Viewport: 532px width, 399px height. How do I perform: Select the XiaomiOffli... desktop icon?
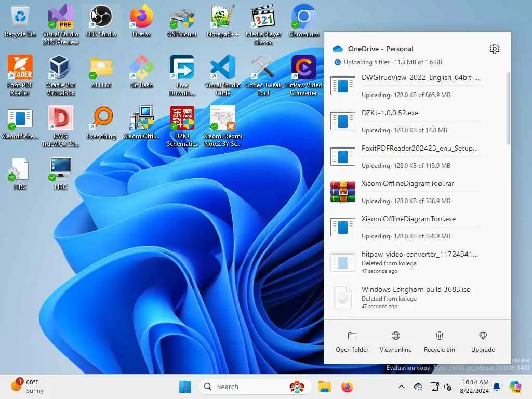click(141, 123)
